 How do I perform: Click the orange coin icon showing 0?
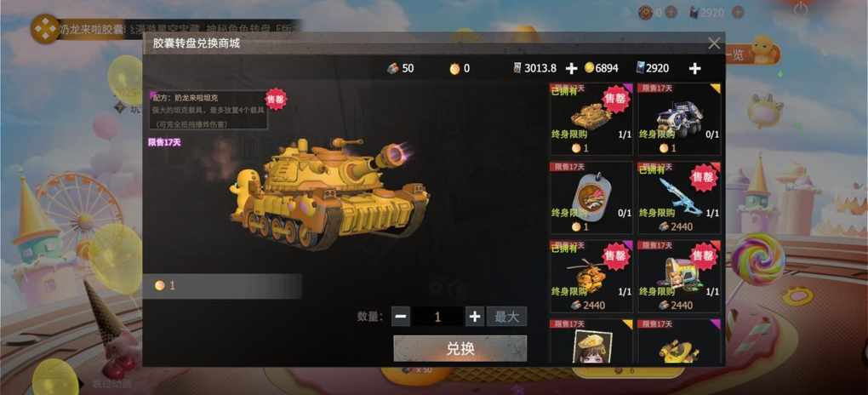[x=455, y=68]
